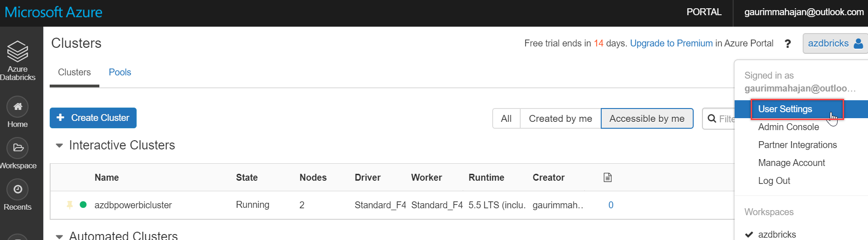Click the notebooks column header icon
The width and height of the screenshot is (868, 240).
(x=608, y=177)
